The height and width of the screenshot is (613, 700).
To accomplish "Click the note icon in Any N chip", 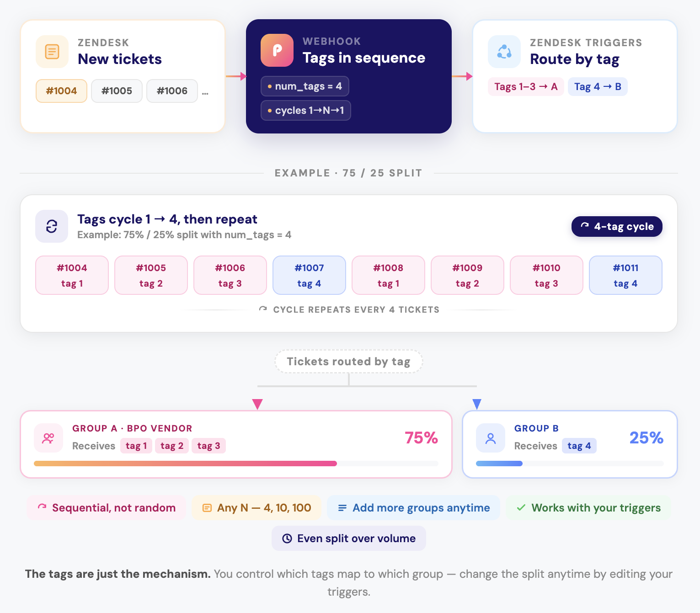I will pyautogui.click(x=207, y=508).
